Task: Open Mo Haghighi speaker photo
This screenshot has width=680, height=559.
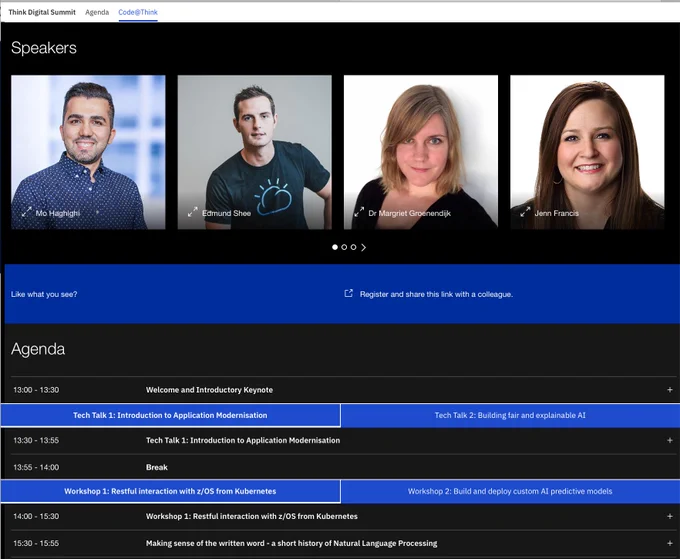Action: click(88, 152)
